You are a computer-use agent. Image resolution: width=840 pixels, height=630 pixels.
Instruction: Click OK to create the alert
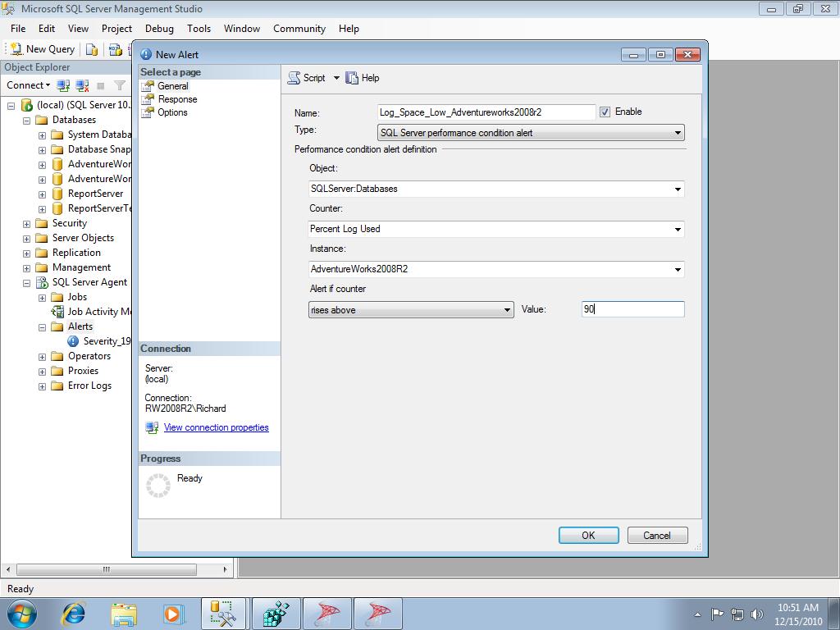(x=589, y=535)
